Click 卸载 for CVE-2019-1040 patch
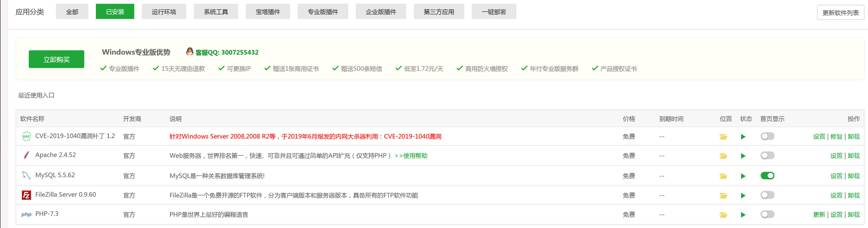Image resolution: width=868 pixels, height=228 pixels. pyautogui.click(x=854, y=136)
